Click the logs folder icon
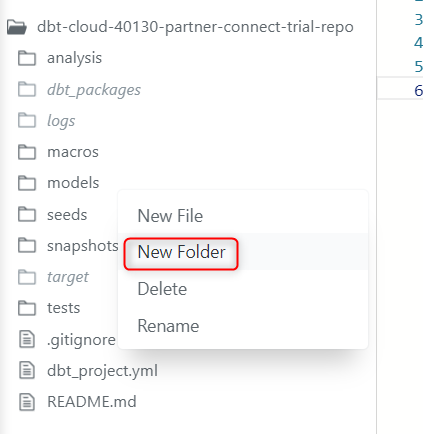This screenshot has height=434, width=423. 27,120
